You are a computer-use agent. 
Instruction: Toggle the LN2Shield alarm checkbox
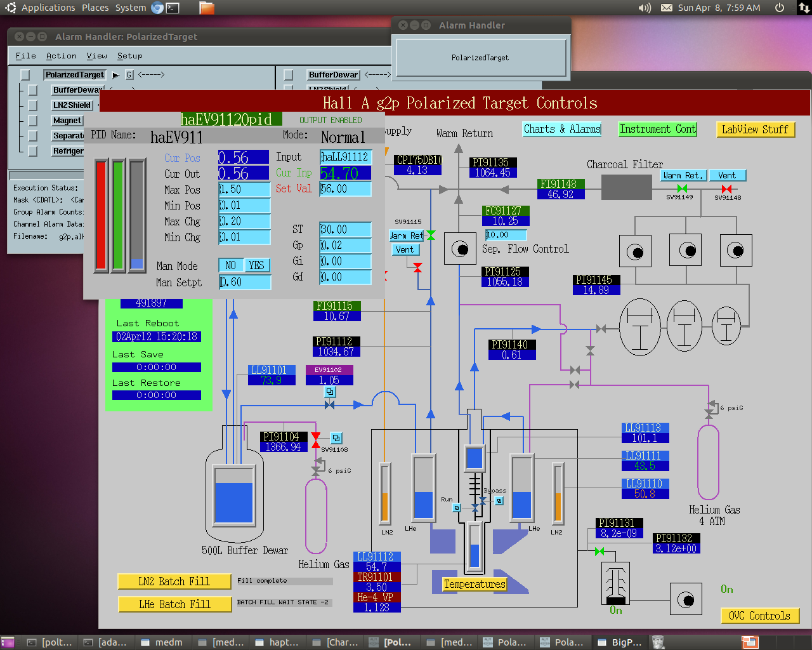[x=33, y=105]
